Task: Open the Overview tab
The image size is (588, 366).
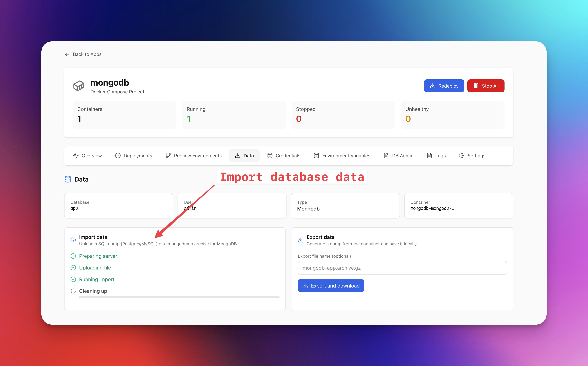Action: point(87,156)
